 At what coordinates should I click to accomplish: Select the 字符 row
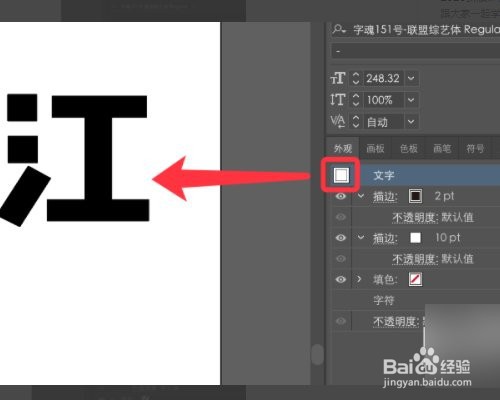coord(384,300)
